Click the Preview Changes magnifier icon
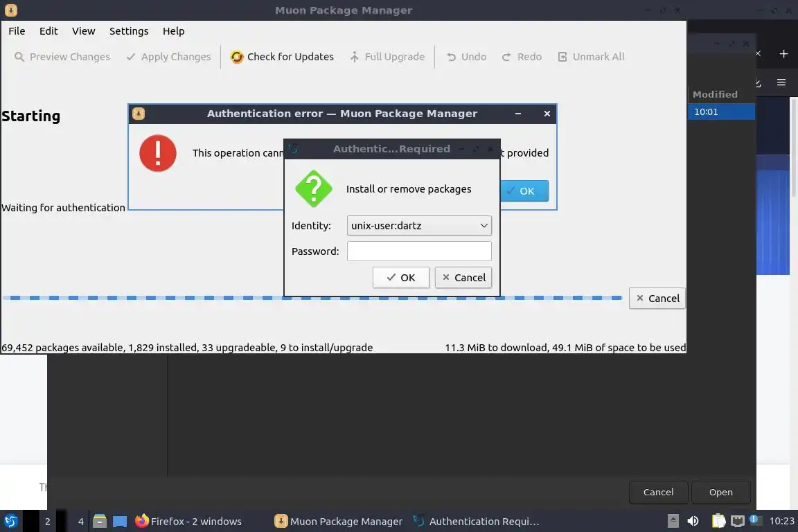798x532 pixels. tap(19, 57)
